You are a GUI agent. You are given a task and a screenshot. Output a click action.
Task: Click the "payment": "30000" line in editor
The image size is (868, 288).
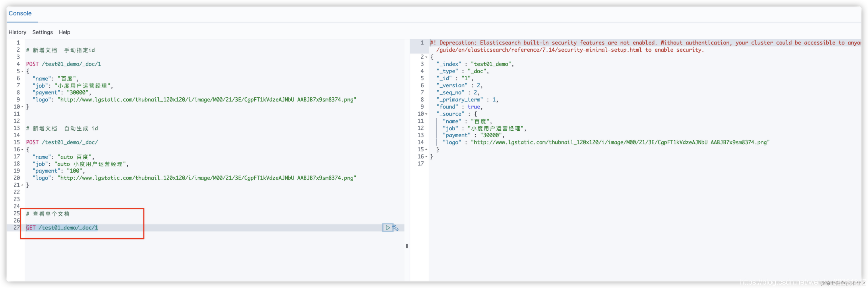pos(62,92)
